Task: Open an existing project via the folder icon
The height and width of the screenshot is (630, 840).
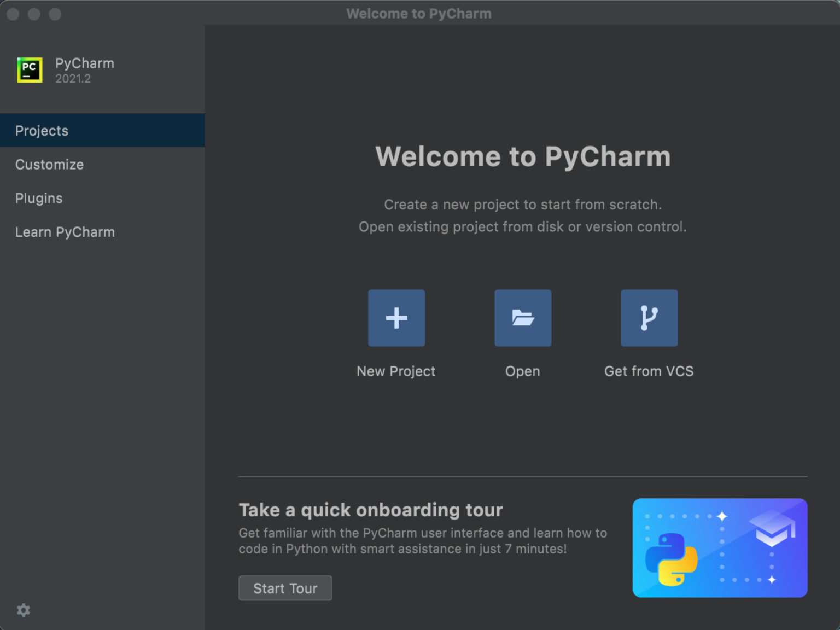Action: [x=522, y=318]
